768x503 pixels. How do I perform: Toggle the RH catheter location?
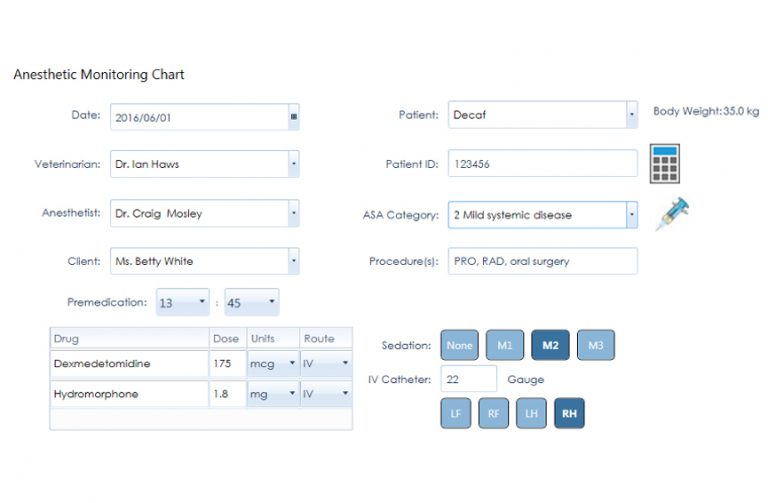(569, 412)
